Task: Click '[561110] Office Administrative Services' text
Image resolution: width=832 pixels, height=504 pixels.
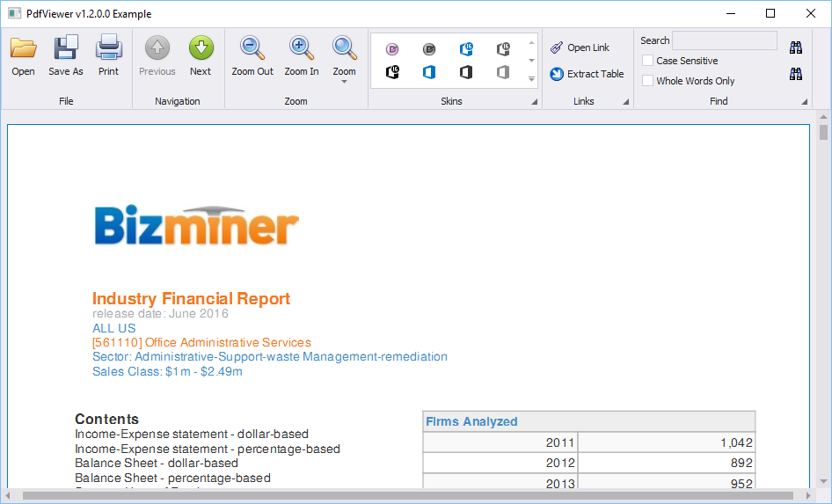Action: 201,343
